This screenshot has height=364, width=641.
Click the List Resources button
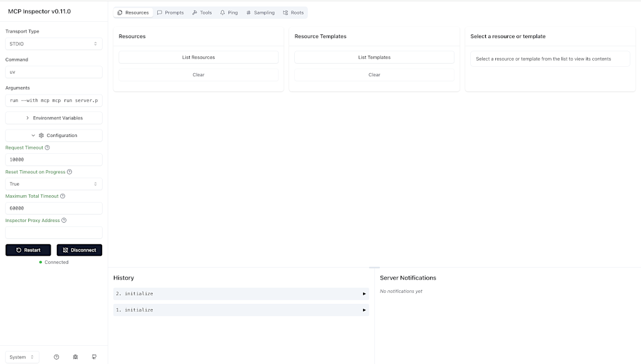[x=198, y=57]
